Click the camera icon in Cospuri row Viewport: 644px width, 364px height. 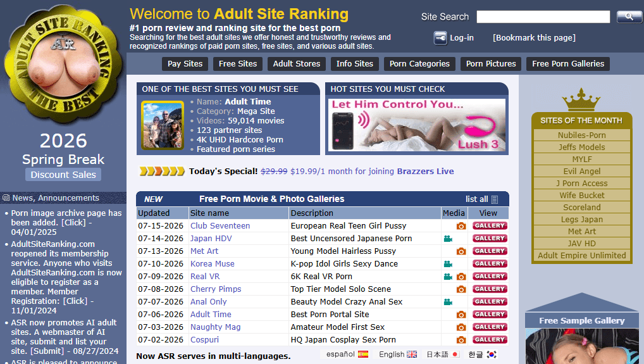pyautogui.click(x=461, y=340)
